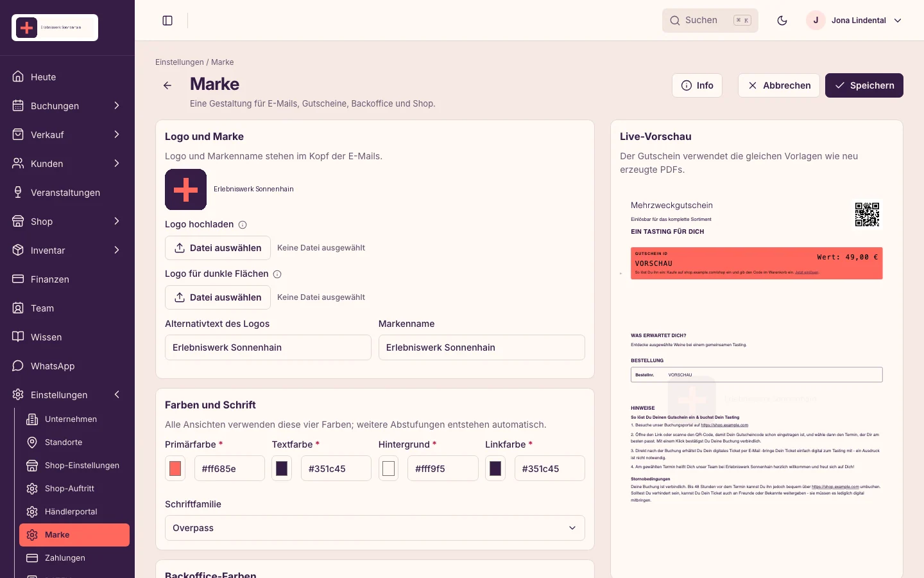Expand the Kunden submenu chevron
Image resolution: width=924 pixels, height=578 pixels.
pos(117,163)
